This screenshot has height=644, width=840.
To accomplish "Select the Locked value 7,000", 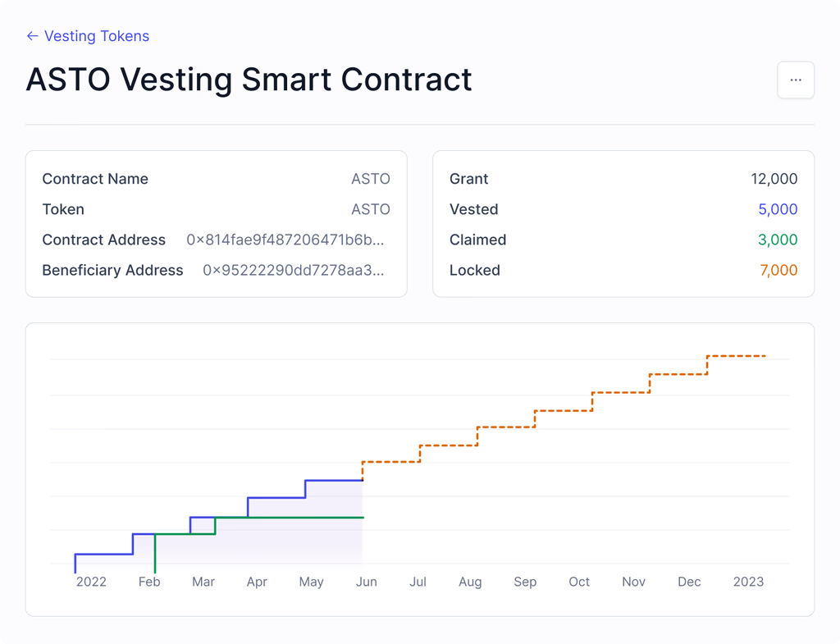I will point(779,270).
